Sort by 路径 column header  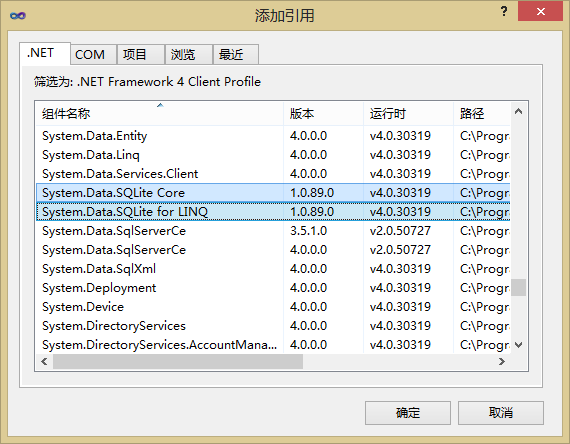[482, 114]
